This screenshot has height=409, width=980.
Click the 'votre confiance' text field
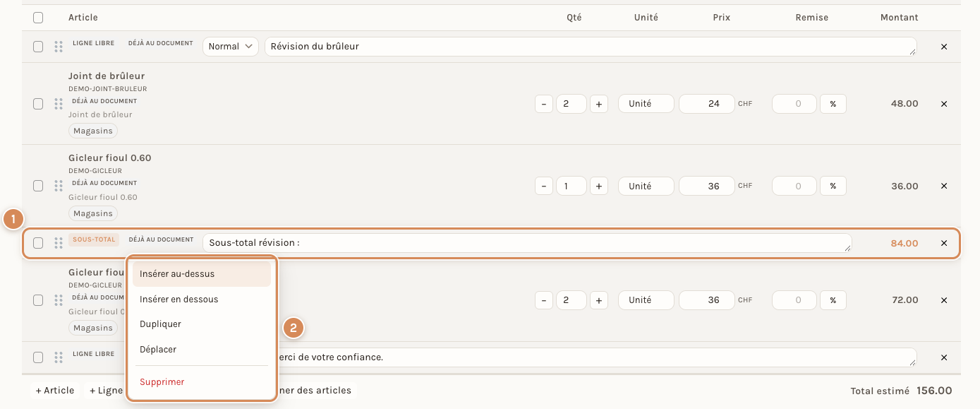pyautogui.click(x=596, y=357)
